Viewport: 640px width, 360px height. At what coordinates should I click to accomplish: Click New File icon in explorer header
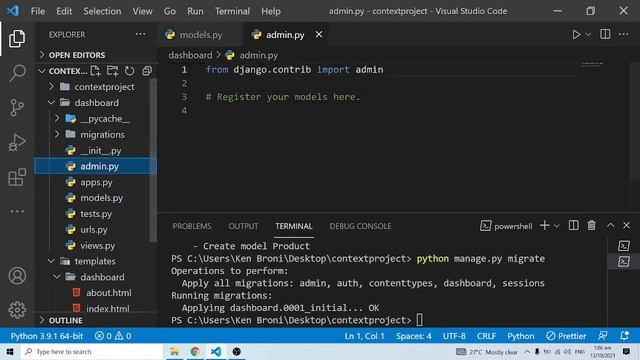96,71
